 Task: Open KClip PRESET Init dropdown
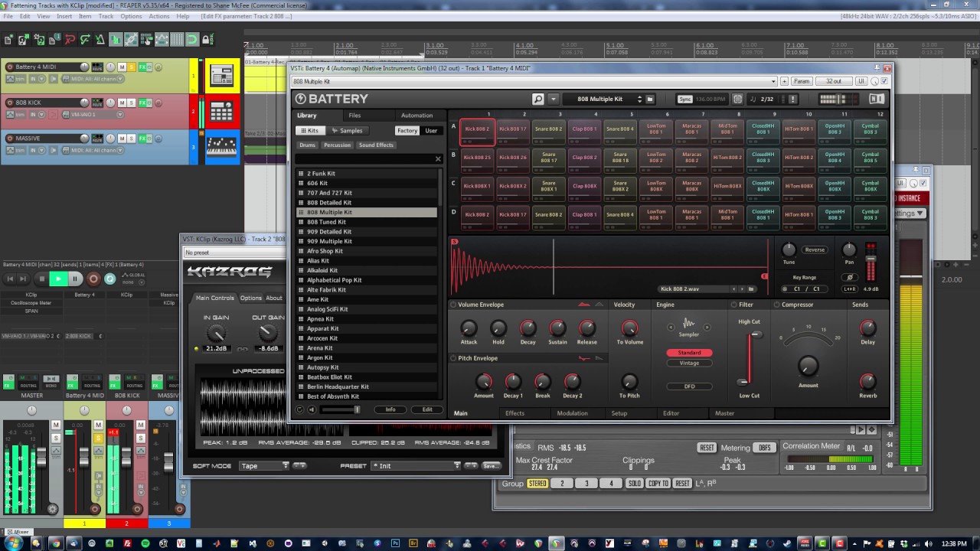[415, 465]
